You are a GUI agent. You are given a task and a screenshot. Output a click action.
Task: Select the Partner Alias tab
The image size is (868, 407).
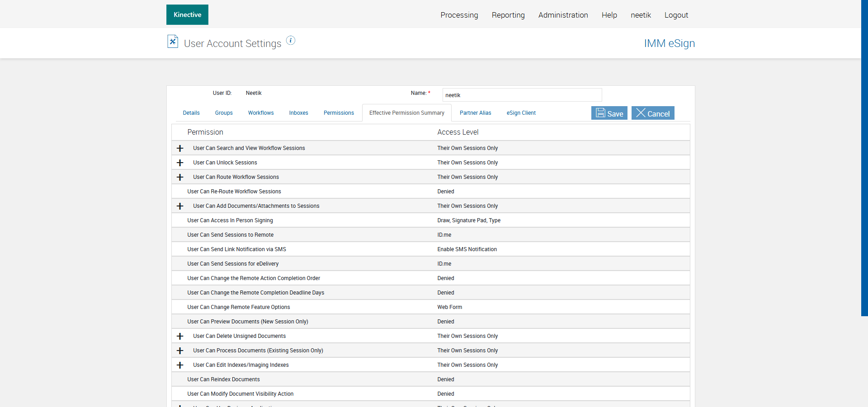[x=475, y=113]
